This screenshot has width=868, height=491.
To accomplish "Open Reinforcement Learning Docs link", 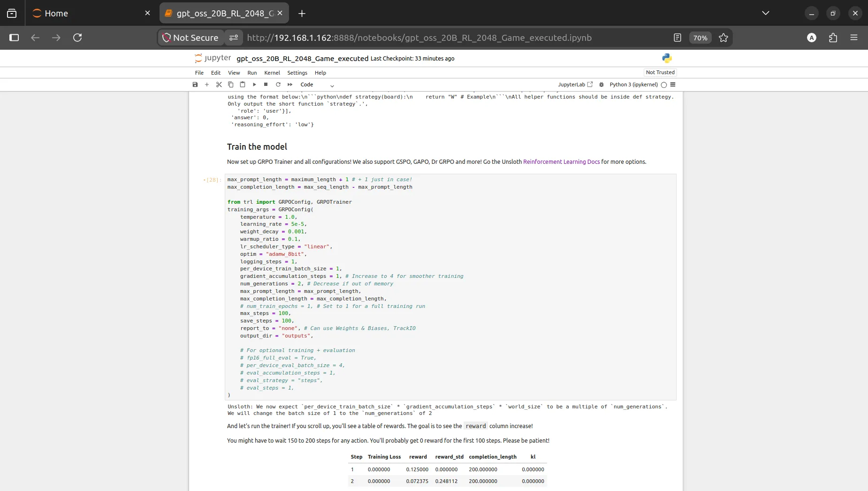I will tap(562, 162).
